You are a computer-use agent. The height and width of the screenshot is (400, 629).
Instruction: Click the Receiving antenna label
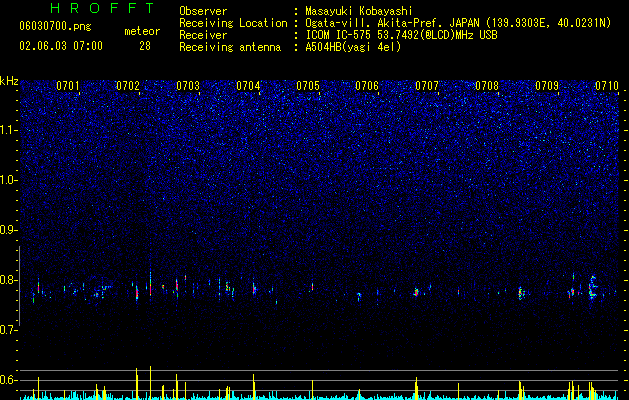pos(230,47)
